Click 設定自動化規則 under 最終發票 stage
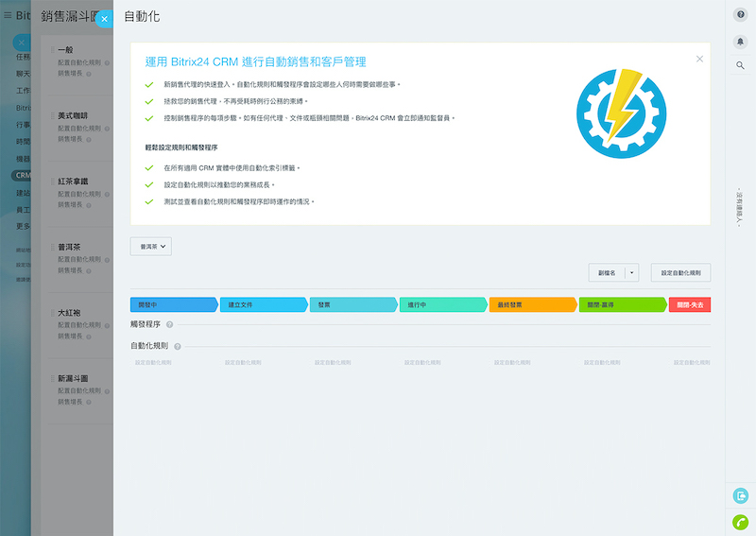This screenshot has width=756, height=536. point(512,362)
